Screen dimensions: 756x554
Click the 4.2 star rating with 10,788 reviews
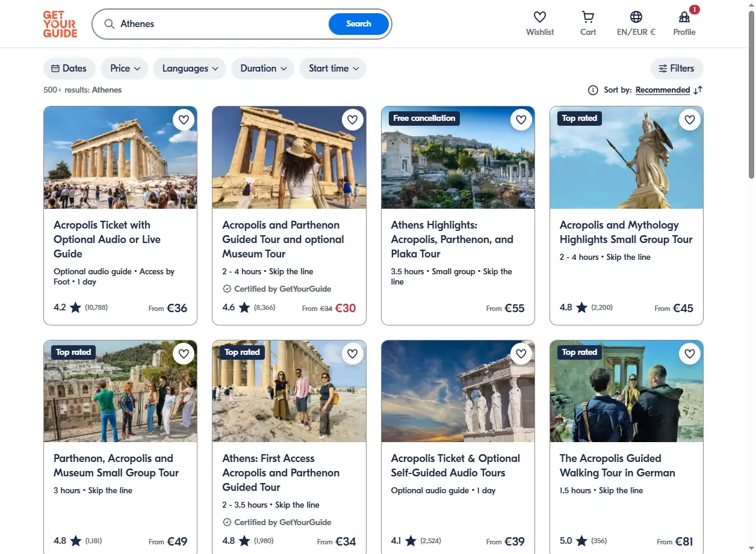click(81, 307)
